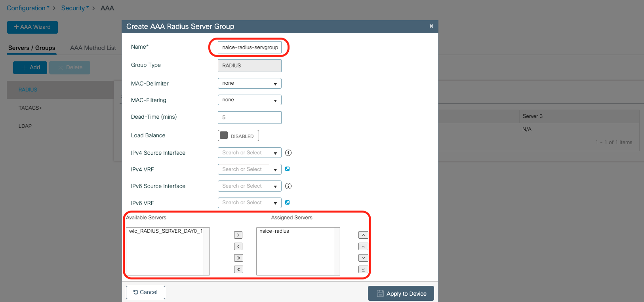Move assigned server to top of list
The width and height of the screenshot is (644, 302).
[x=363, y=235]
